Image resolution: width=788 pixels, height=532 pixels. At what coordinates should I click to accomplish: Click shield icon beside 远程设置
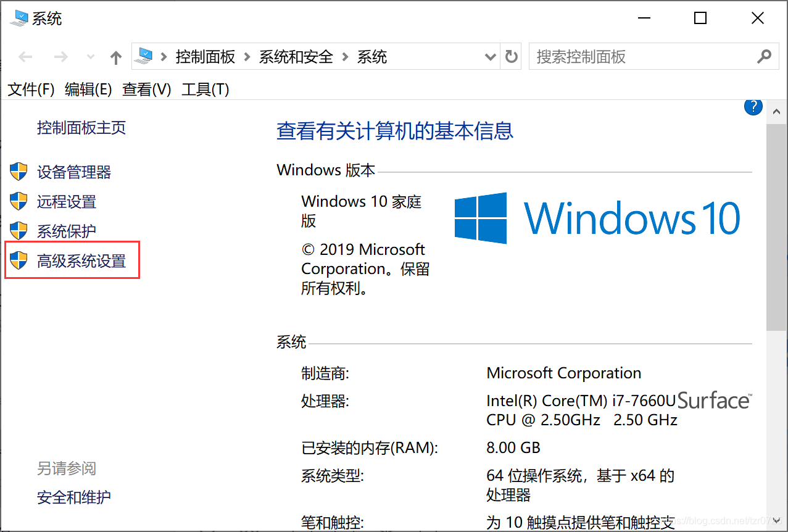point(19,201)
